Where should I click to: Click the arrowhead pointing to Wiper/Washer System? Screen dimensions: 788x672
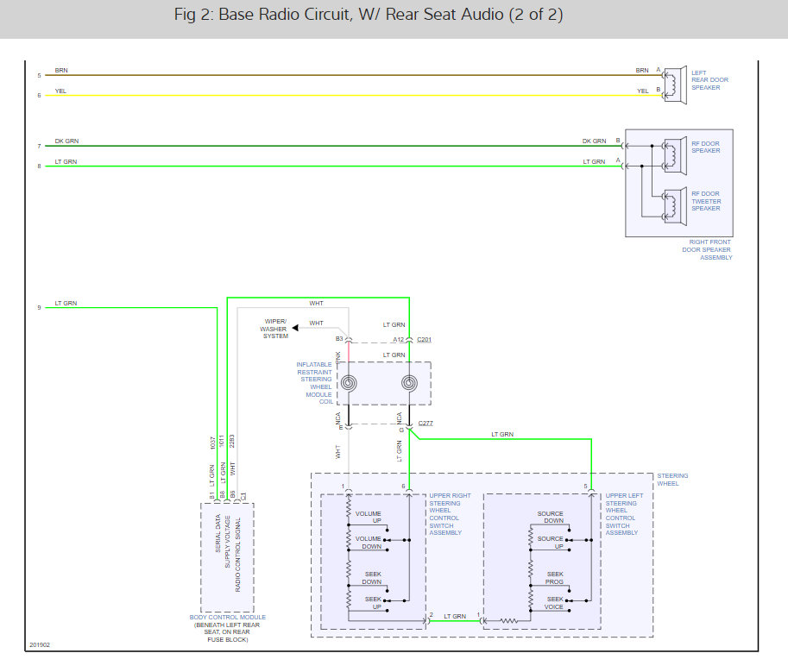(x=295, y=328)
